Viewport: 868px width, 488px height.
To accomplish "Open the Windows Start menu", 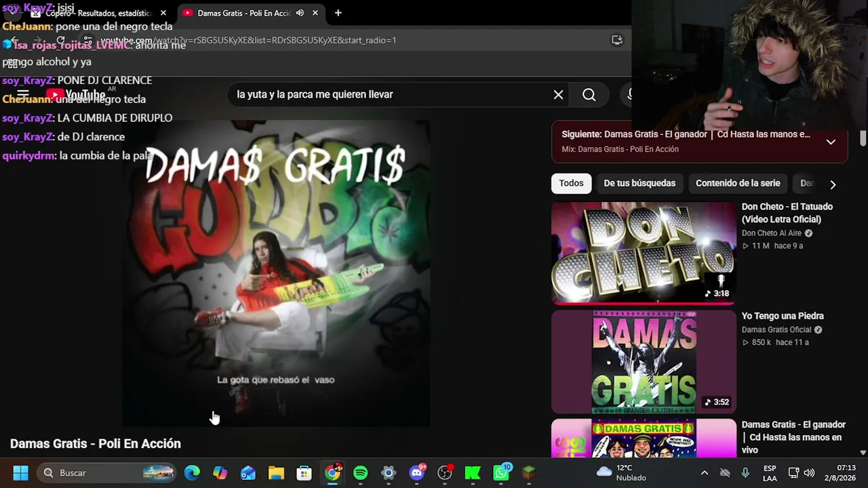I will 20,472.
